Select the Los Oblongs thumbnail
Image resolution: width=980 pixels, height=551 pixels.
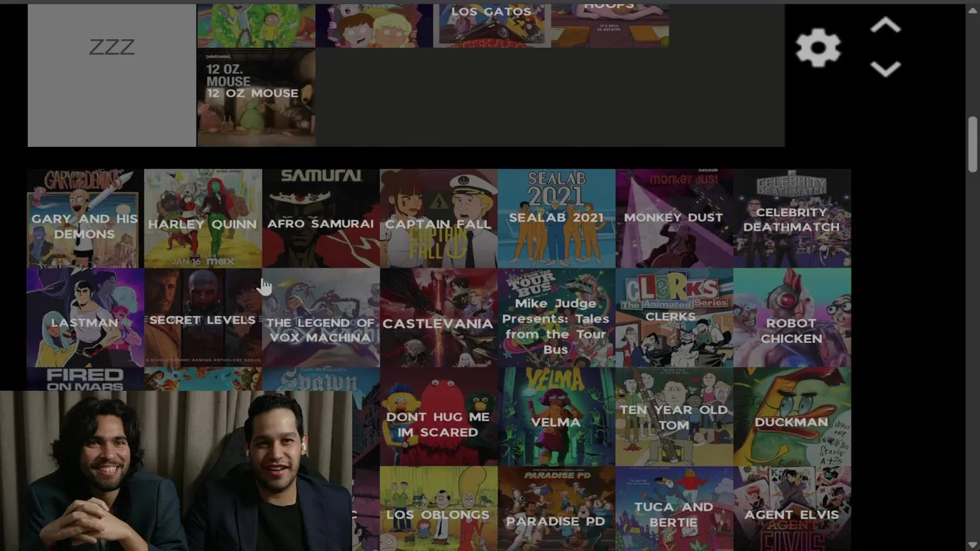[439, 509]
